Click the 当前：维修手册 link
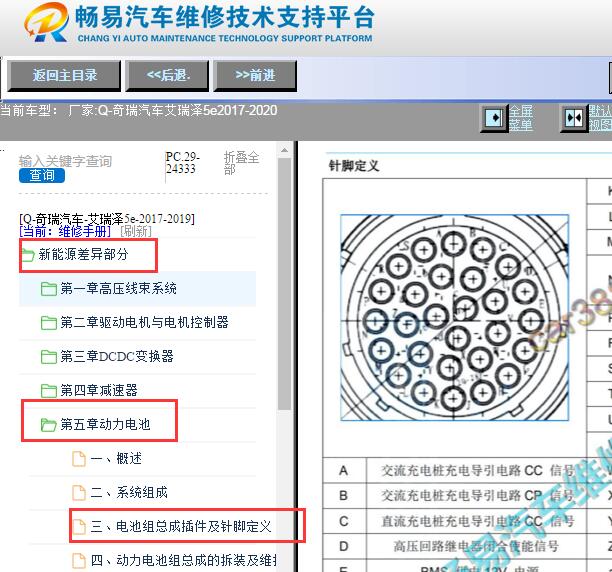The height and width of the screenshot is (572, 612). coord(65,231)
